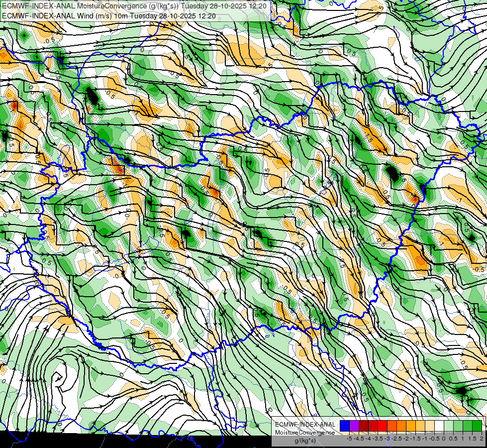Image resolution: width=487 pixels, height=448 pixels.
Task: Click the '-5' legend scale value
Action: tap(349, 439)
